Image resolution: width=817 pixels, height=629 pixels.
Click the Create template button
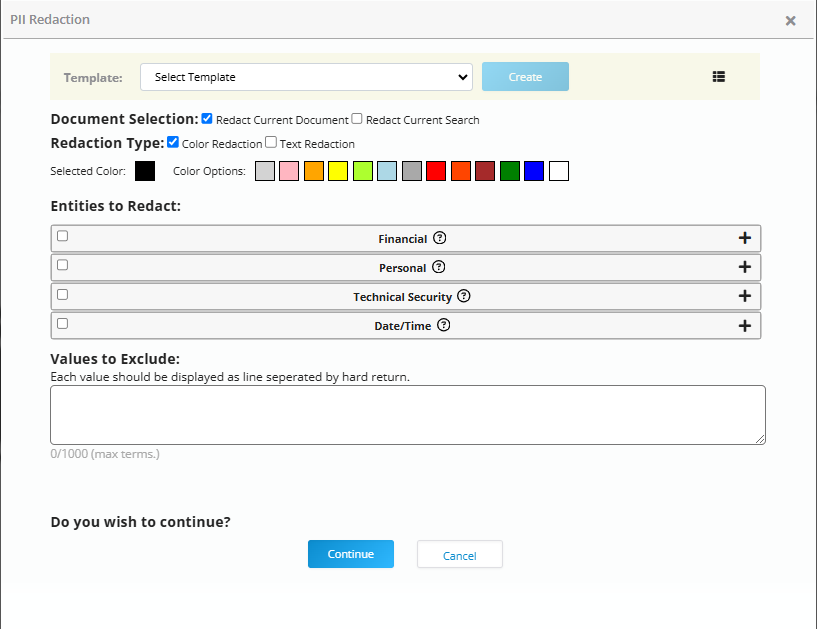[x=525, y=76]
